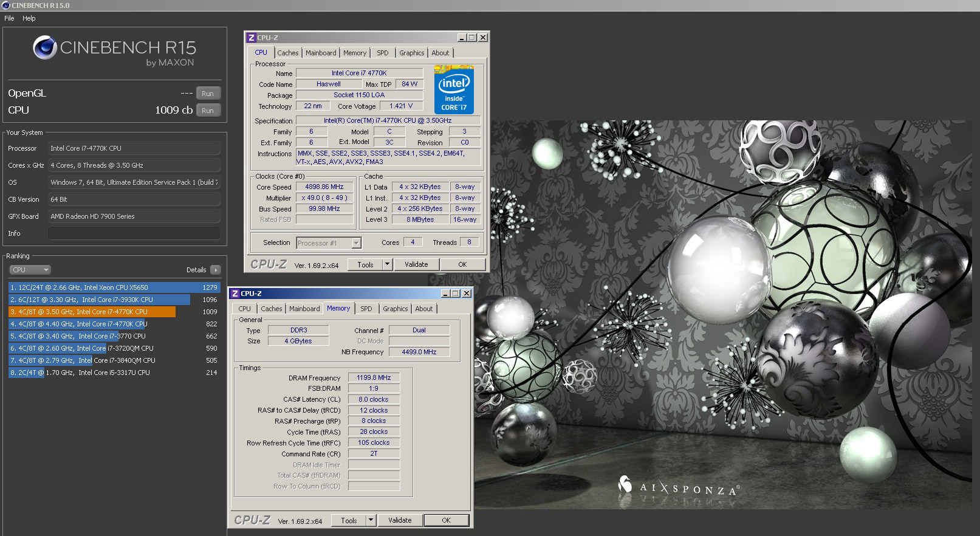Maximize the upper CPU-Z window

tap(472, 38)
